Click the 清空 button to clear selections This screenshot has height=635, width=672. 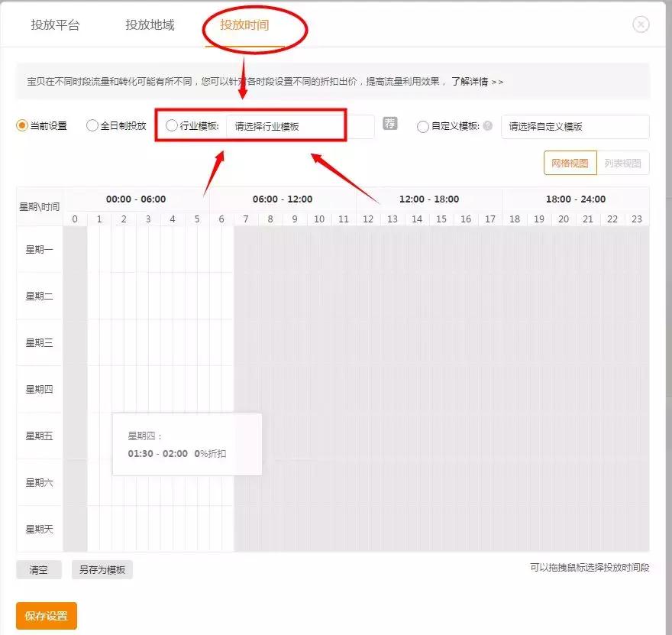tap(38, 569)
